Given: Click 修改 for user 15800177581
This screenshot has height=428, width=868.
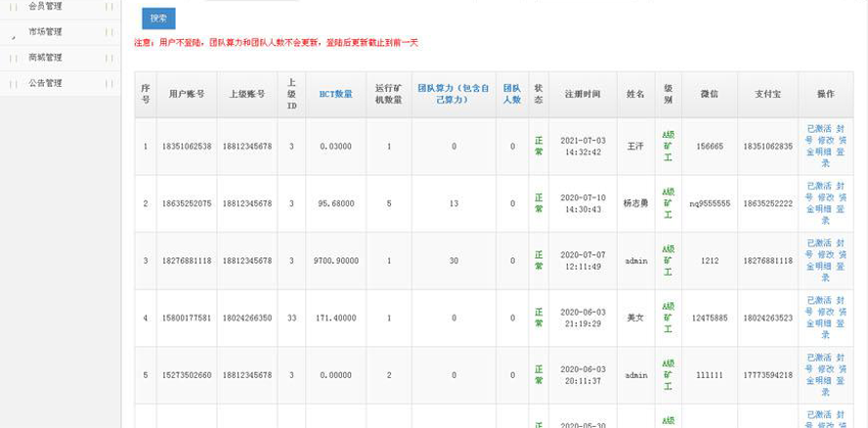Looking at the screenshot, I should pyautogui.click(x=826, y=312).
